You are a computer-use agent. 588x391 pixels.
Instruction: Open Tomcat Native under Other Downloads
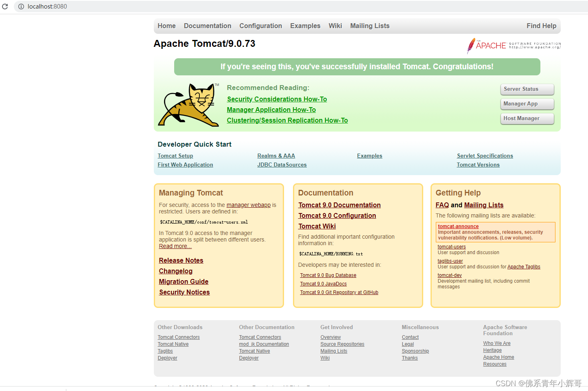click(173, 344)
